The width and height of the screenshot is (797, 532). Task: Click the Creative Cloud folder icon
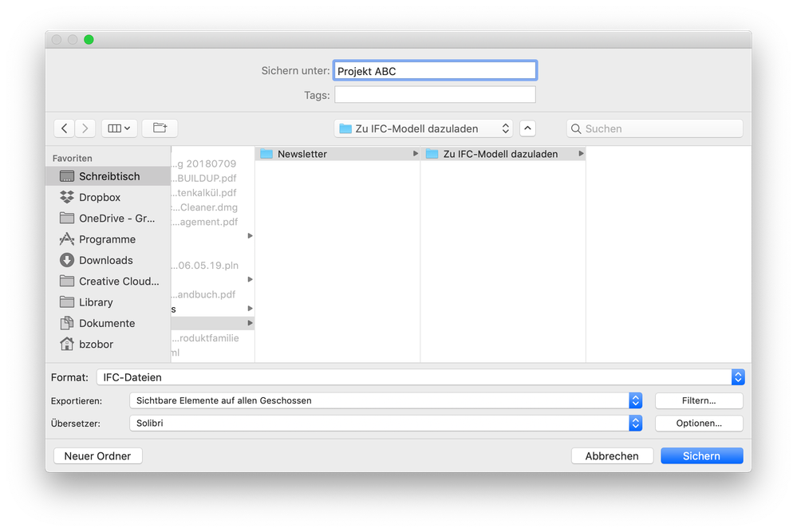pos(66,281)
